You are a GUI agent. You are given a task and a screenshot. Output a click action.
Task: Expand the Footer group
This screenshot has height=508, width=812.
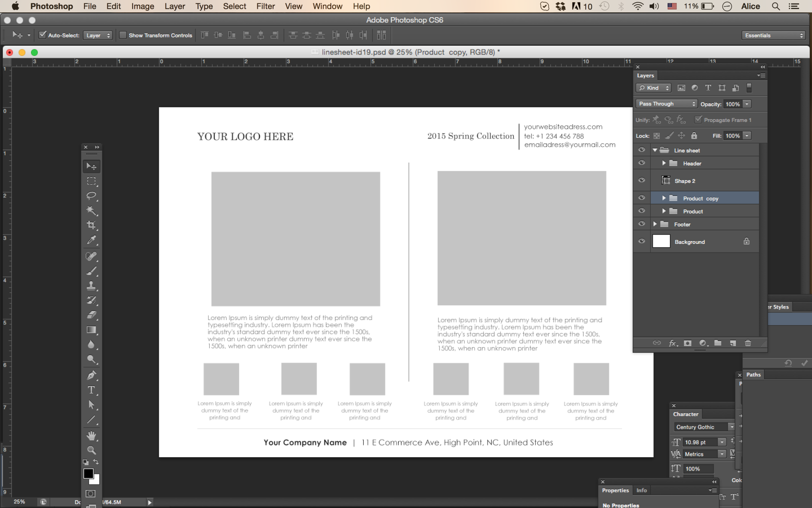point(655,224)
